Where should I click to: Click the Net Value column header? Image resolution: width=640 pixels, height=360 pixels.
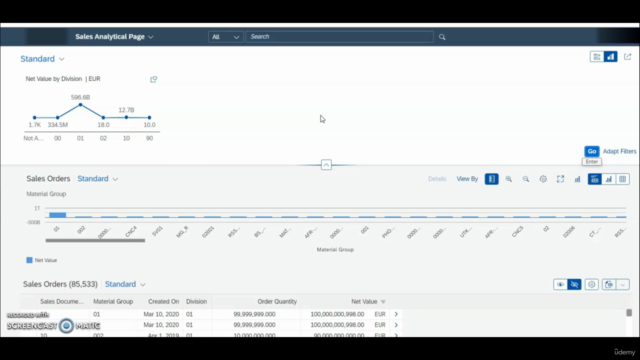(x=364, y=302)
